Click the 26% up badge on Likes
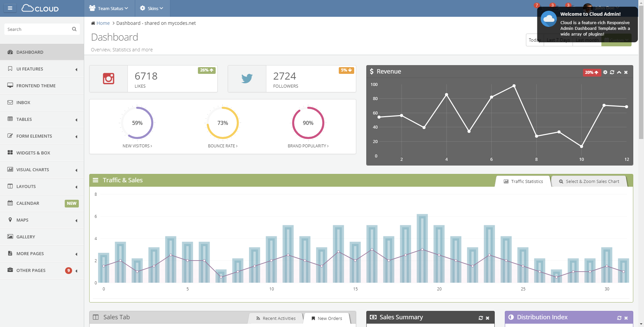This screenshot has width=644, height=327. tap(207, 70)
